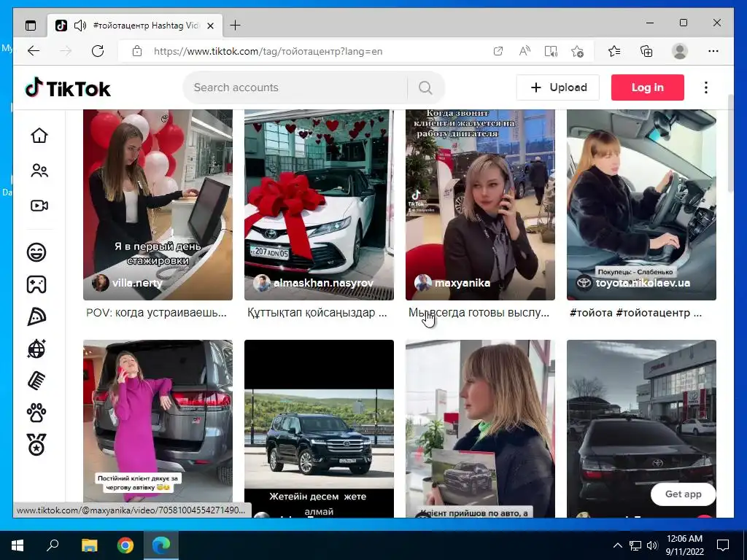Open Immersive Reader icon
This screenshot has height=560, width=747.
[x=551, y=51]
